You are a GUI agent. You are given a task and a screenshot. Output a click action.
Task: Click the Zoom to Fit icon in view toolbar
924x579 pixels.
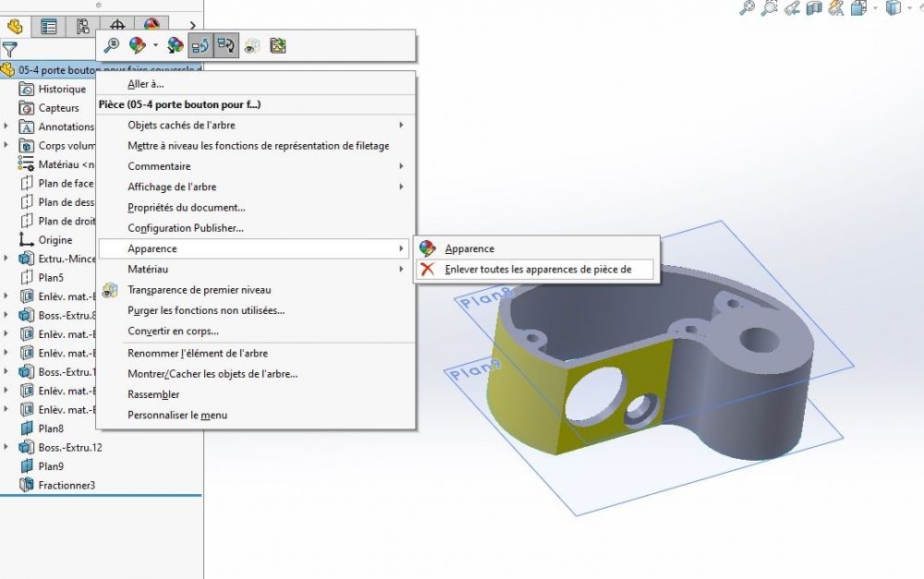point(747,7)
